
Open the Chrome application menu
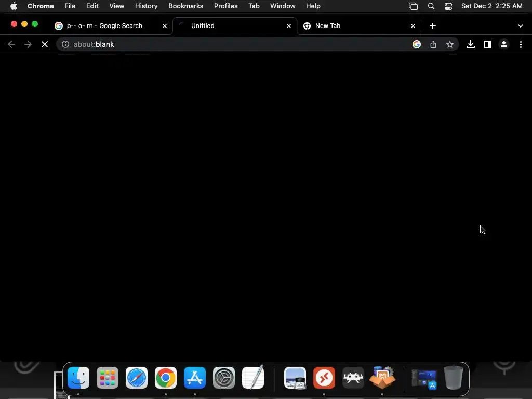41,6
